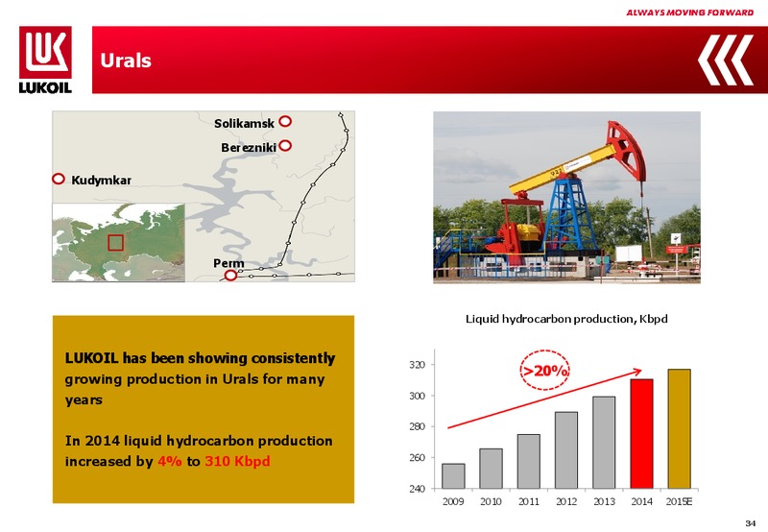Select the 2009 gray bar
The image size is (768, 532).
pyautogui.click(x=453, y=476)
